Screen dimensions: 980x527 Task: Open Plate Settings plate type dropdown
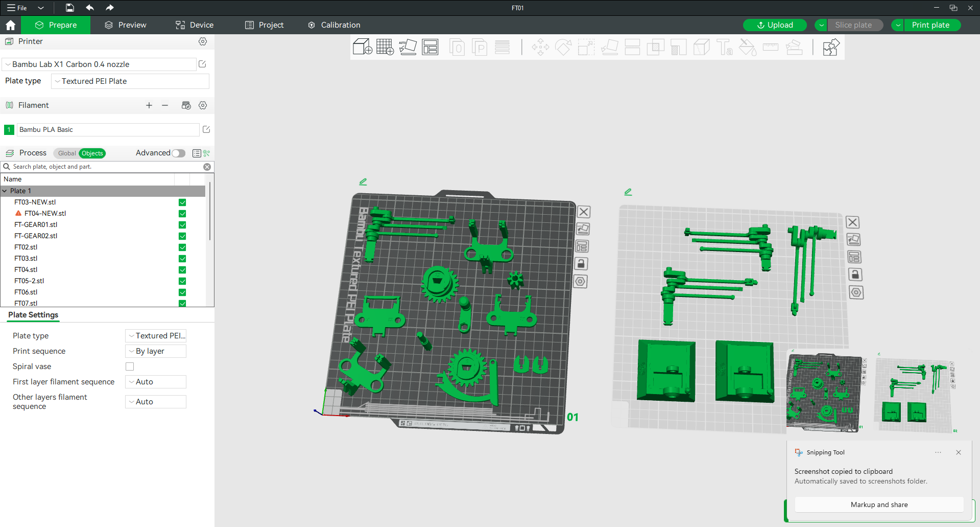click(x=156, y=336)
